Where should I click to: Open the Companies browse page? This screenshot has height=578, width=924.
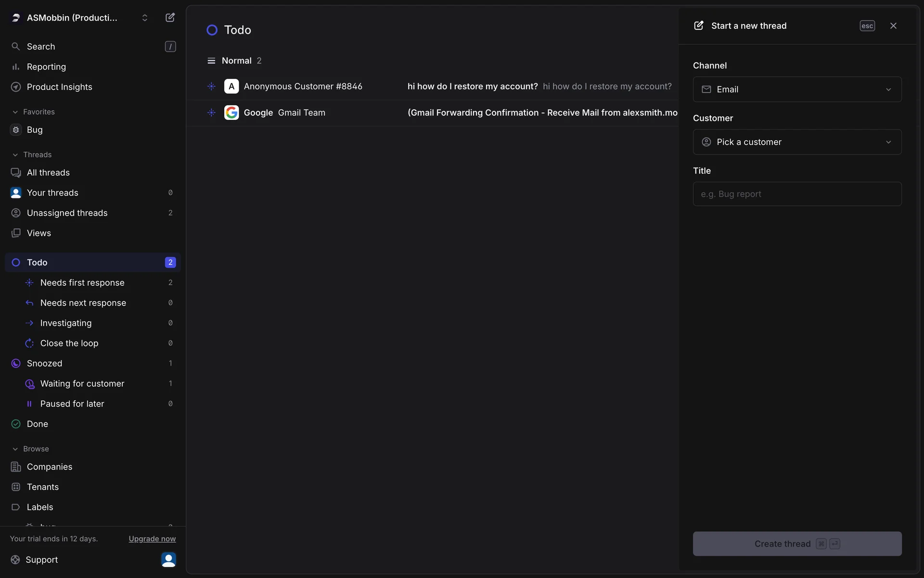click(50, 467)
